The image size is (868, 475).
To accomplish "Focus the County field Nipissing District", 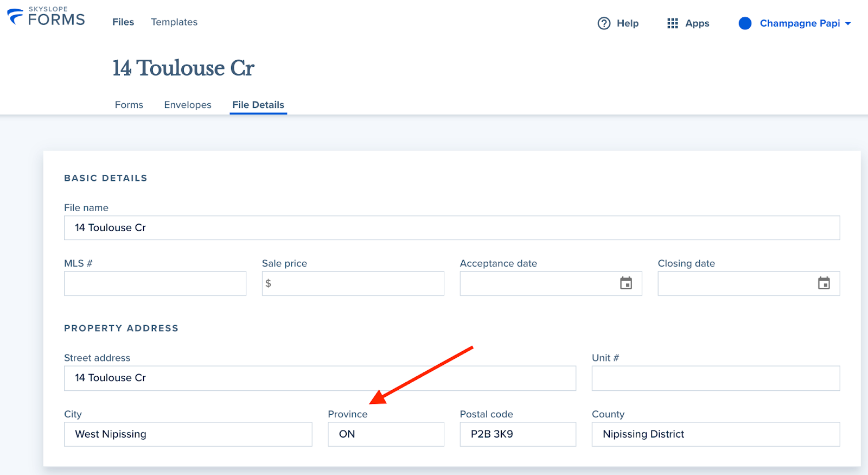I will point(716,434).
